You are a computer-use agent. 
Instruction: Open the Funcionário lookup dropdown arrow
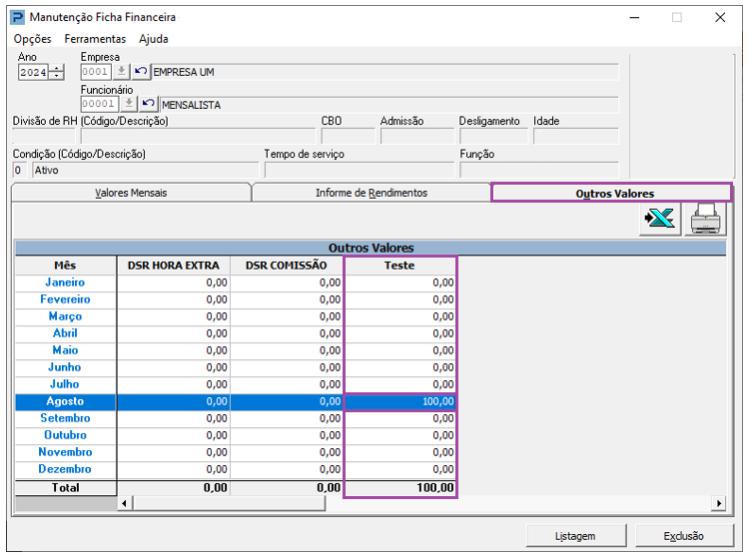[129, 104]
